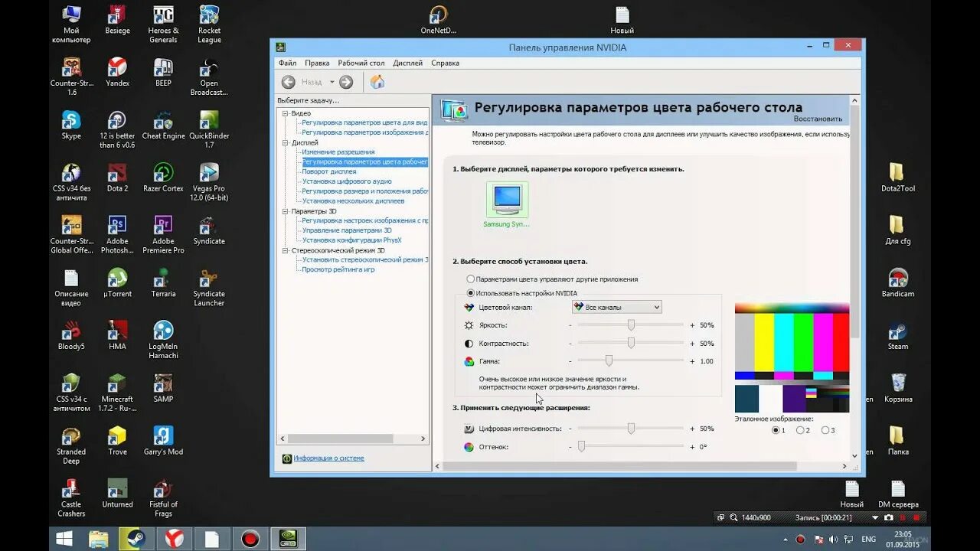Open the Rocket League desktop shortcut
Image resolution: width=980 pixels, height=551 pixels.
(209, 24)
